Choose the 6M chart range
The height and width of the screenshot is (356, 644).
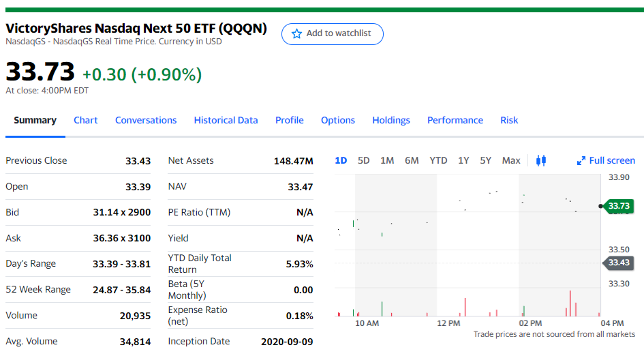click(412, 160)
